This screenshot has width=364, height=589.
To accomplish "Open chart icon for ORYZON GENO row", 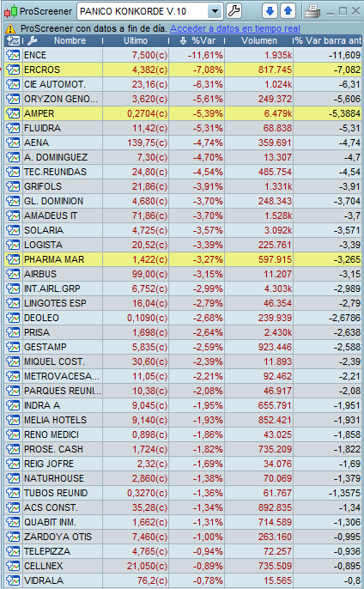I will tap(13, 100).
